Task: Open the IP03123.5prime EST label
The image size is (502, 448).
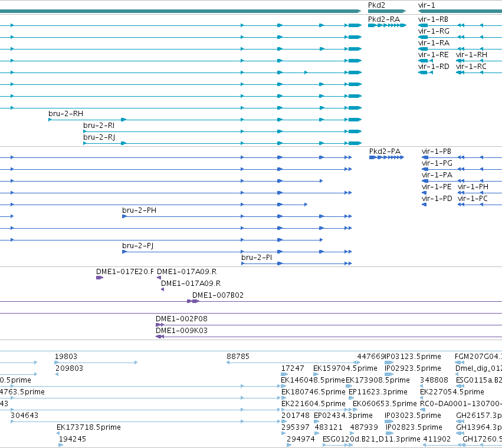Action: coord(413,357)
